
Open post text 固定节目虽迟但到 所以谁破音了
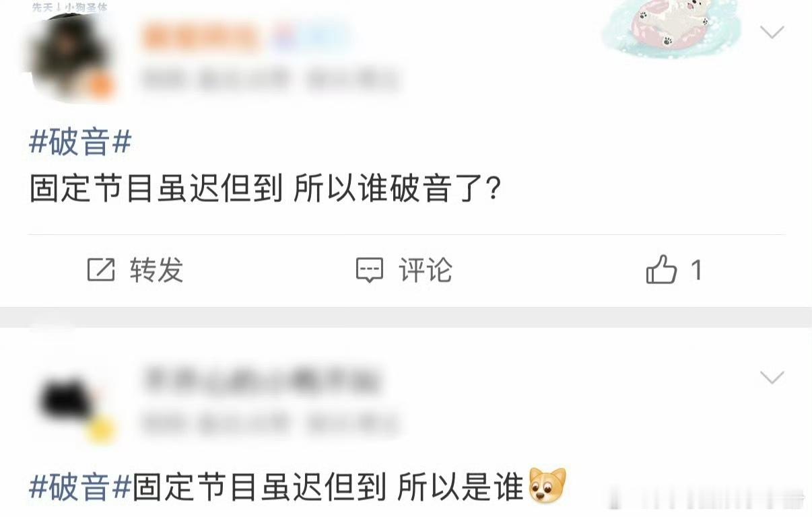point(265,190)
